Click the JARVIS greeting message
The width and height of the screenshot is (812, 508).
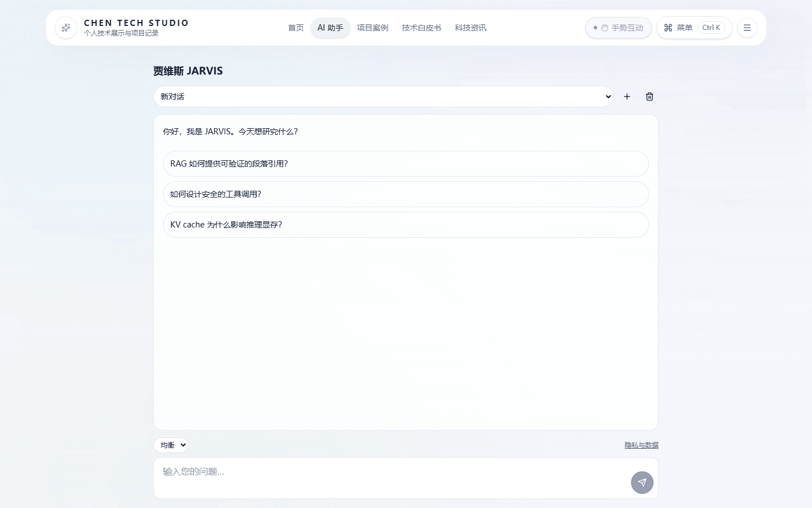(231, 132)
